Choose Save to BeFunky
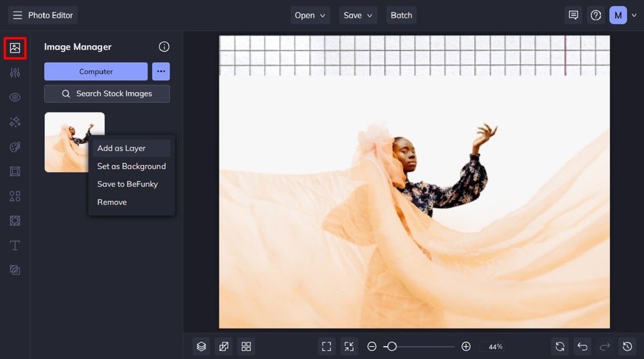The image size is (644, 359). pos(132,184)
